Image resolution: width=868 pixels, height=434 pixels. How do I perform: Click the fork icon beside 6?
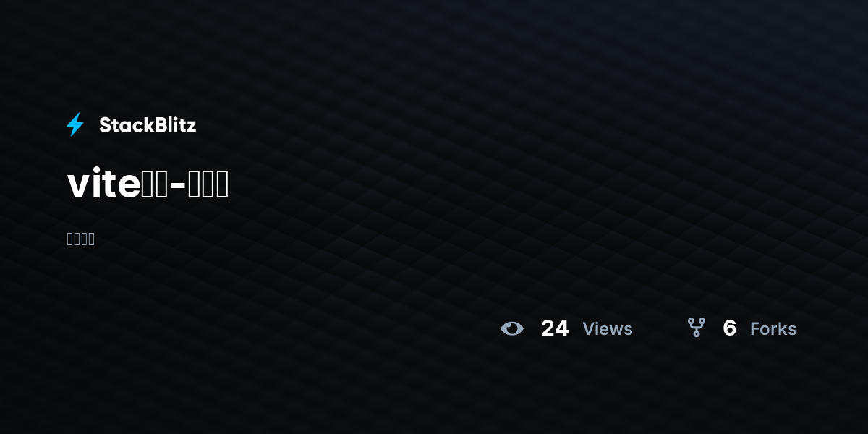(697, 328)
